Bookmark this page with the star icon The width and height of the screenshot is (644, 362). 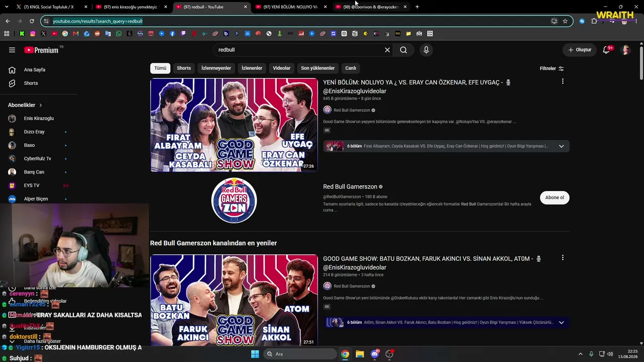[565, 21]
